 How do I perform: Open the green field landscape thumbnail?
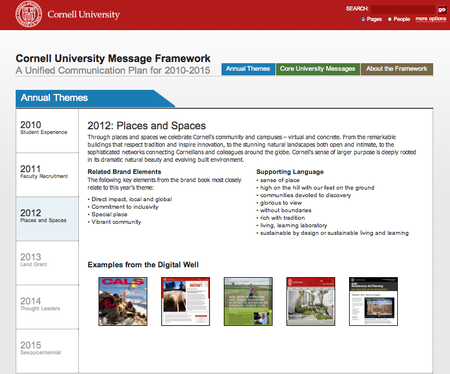click(x=248, y=301)
